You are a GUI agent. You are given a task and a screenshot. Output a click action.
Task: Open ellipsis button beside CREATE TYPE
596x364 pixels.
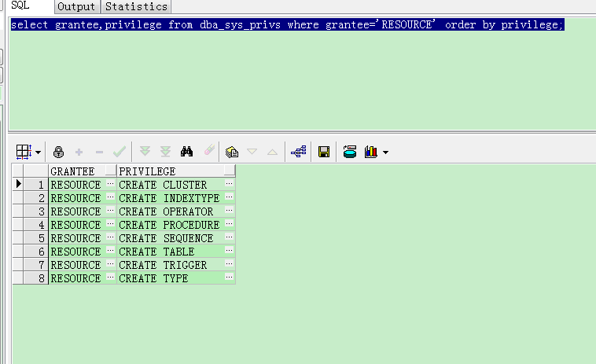coord(229,277)
